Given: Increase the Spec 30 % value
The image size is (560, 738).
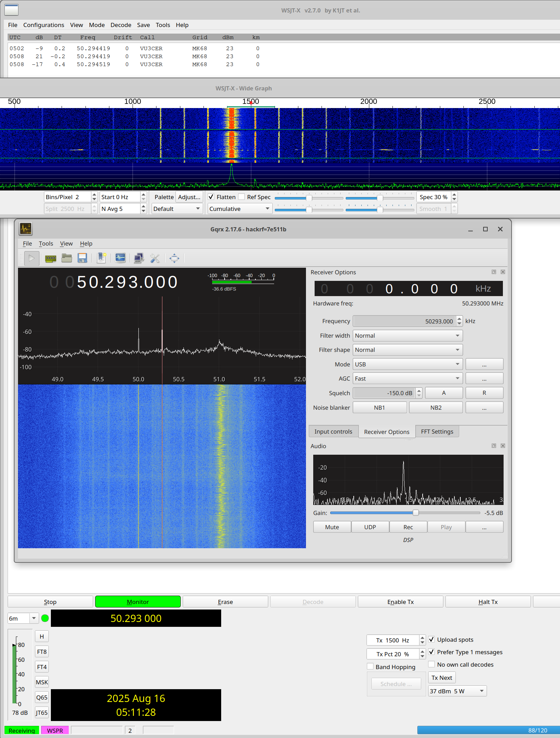Looking at the screenshot, I should pyautogui.click(x=454, y=195).
